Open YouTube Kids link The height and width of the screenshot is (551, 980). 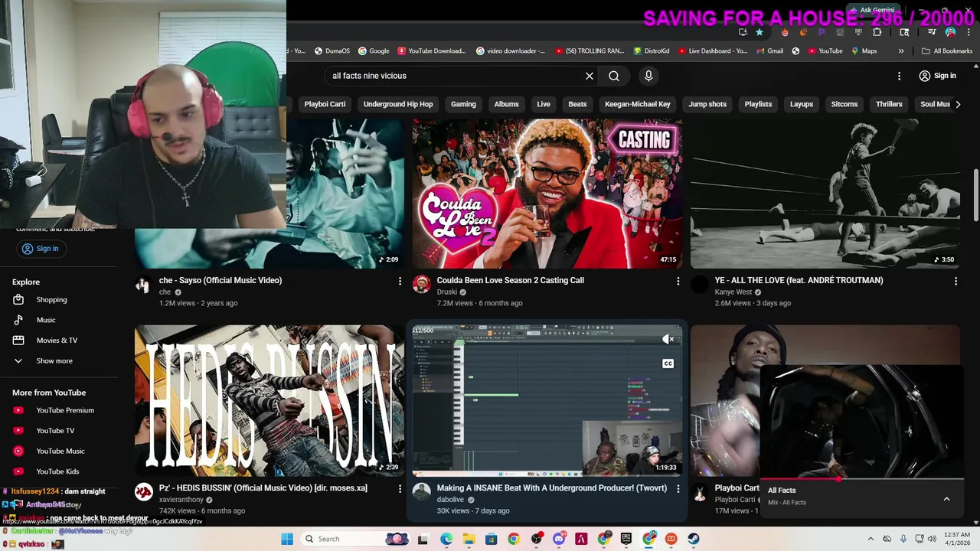tap(57, 471)
